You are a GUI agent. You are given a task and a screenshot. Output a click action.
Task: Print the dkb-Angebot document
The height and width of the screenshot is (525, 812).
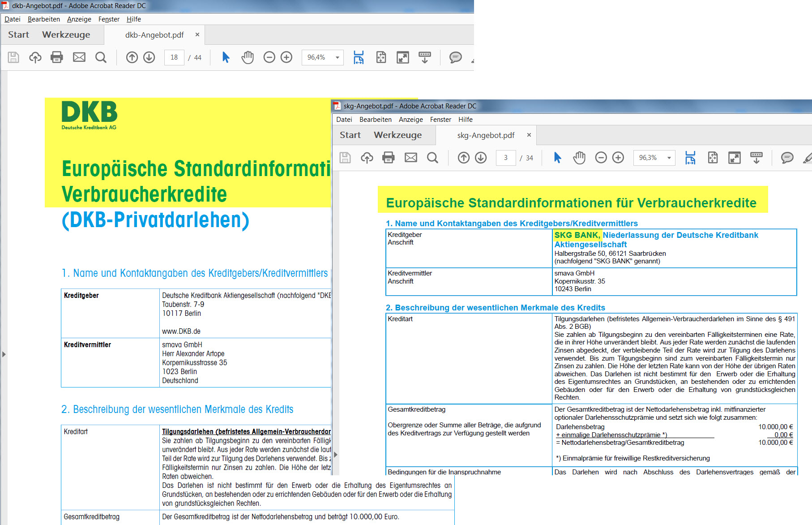(57, 57)
